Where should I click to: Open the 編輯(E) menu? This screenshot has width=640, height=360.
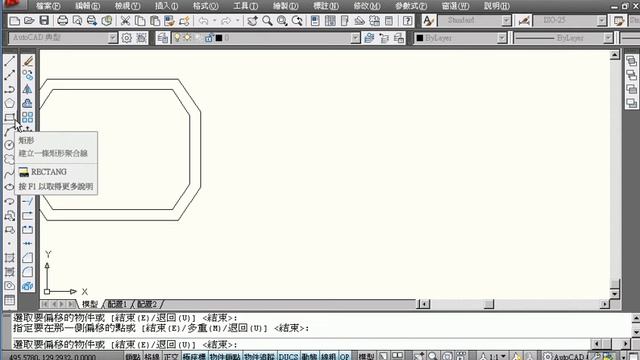87,6
